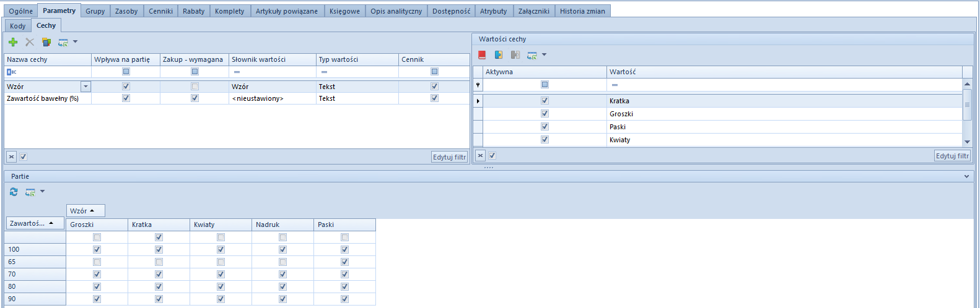
Task: Open dropdown arrow next to Wartości cechy export icon
Action: pyautogui.click(x=545, y=55)
